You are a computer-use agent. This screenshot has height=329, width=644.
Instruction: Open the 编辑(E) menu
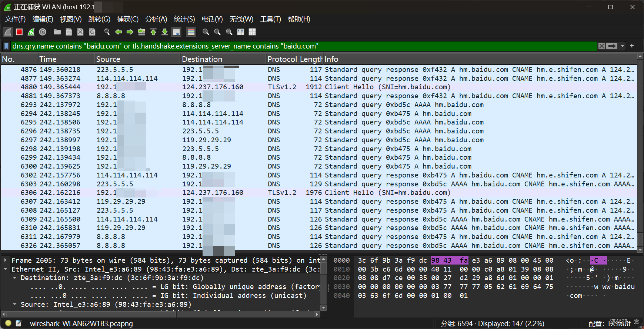[43, 19]
